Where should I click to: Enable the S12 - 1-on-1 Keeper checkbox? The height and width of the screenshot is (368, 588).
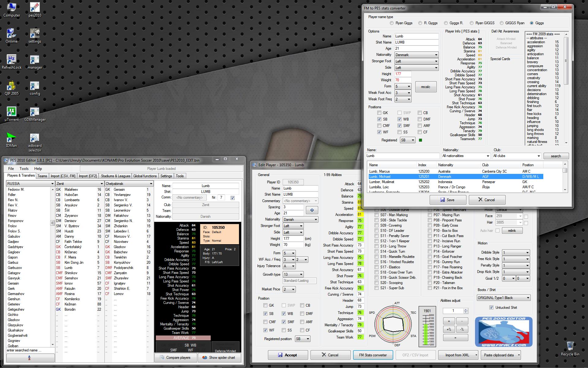coord(377,241)
